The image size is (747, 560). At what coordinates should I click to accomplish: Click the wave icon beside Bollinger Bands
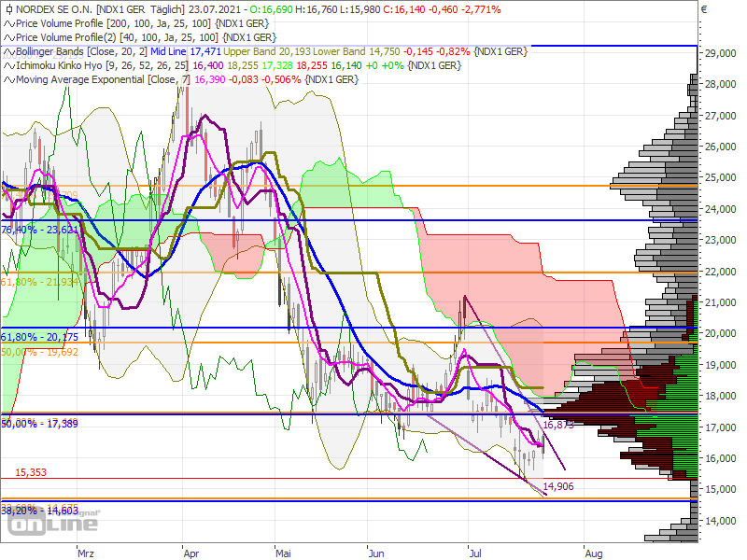9,52
